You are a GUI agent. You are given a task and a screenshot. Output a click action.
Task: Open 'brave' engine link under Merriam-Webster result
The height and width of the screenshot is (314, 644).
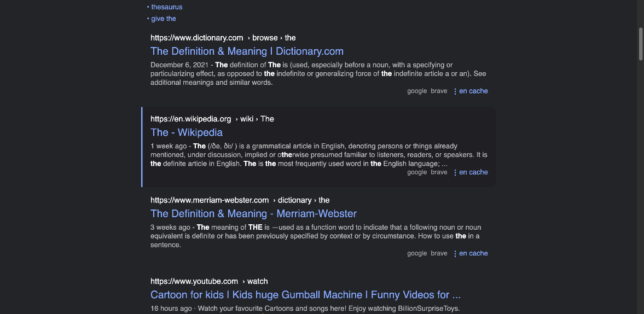[x=439, y=254]
